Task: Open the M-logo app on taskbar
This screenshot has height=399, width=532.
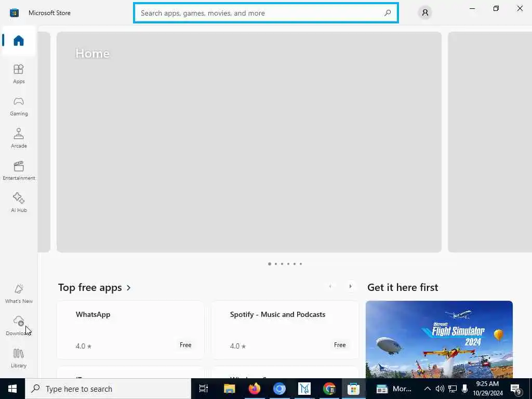Action: point(304,389)
